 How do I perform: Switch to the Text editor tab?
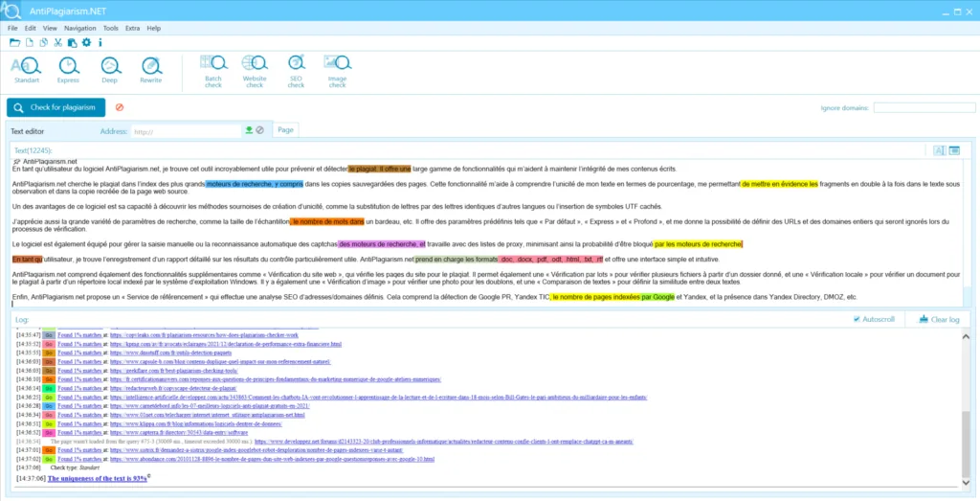(28, 131)
